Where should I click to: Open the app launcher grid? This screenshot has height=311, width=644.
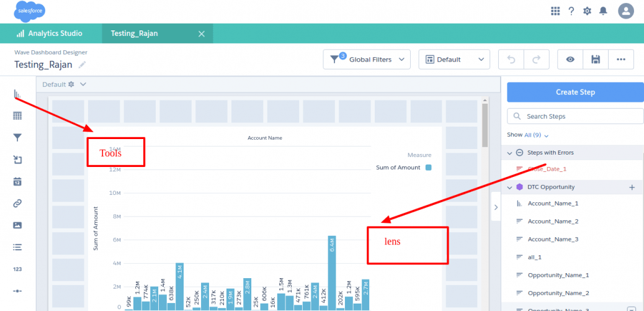(555, 11)
